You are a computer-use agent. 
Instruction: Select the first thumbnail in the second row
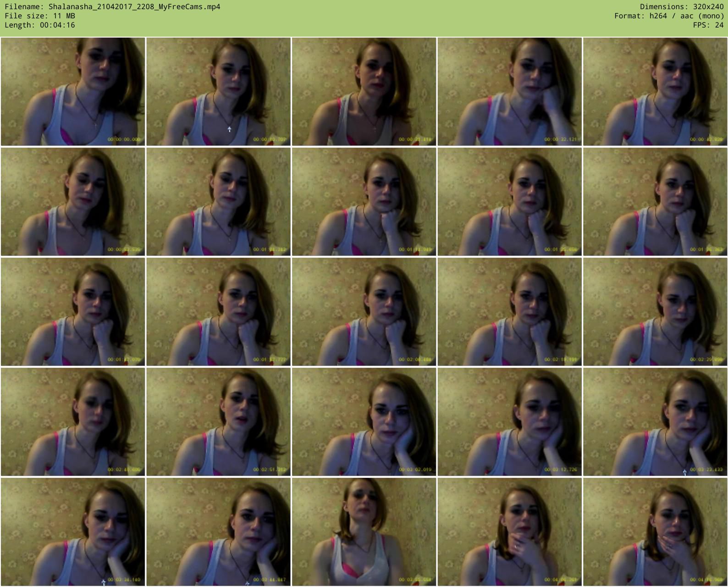(x=73, y=202)
